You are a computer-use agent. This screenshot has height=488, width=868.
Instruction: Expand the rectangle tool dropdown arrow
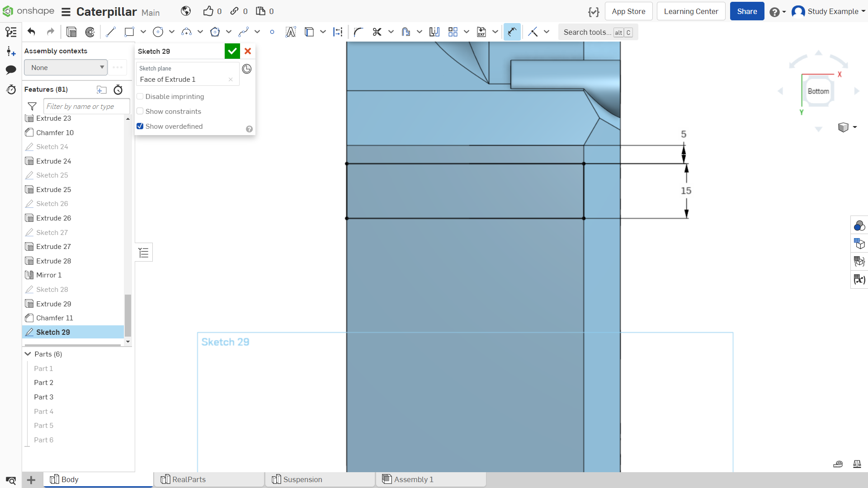tap(143, 32)
